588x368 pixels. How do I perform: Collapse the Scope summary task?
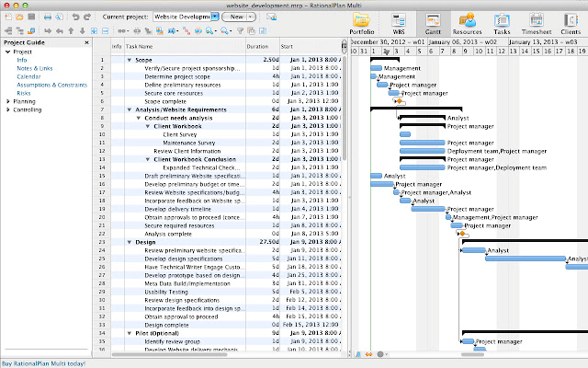[x=129, y=60]
